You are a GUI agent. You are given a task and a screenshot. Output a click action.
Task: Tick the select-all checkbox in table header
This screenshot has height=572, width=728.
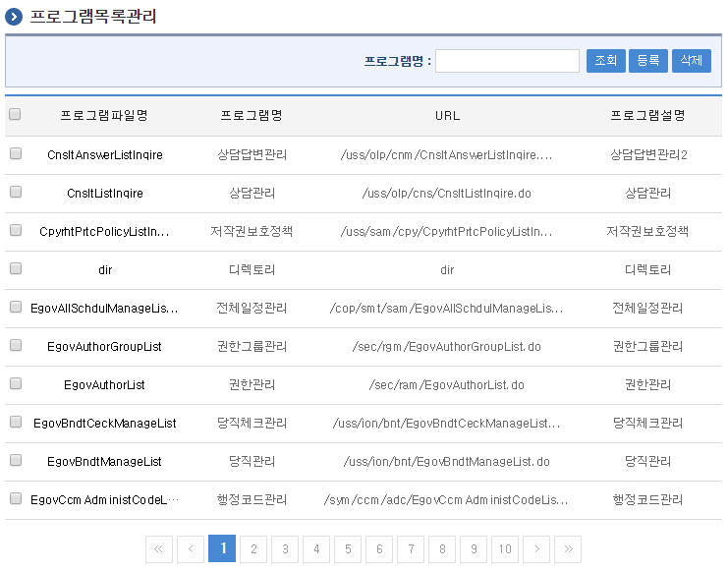tap(15, 115)
